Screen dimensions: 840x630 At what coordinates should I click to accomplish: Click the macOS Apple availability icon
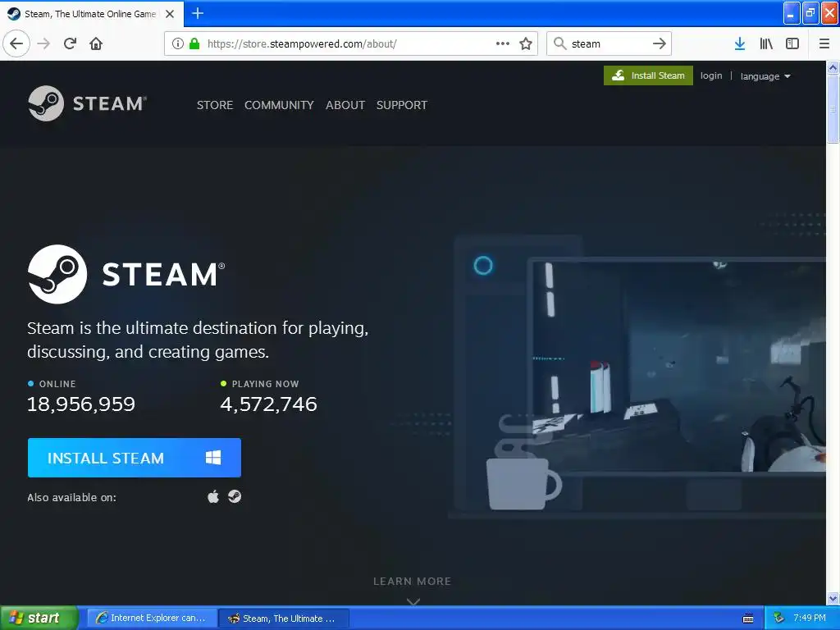pos(213,497)
